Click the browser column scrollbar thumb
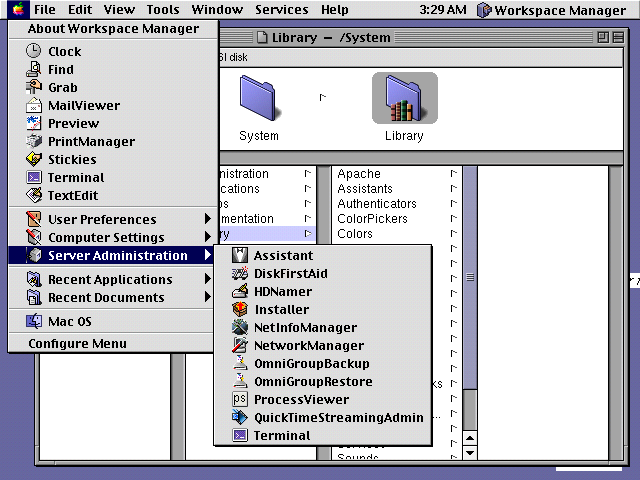This screenshot has height=480, width=640. click(470, 277)
